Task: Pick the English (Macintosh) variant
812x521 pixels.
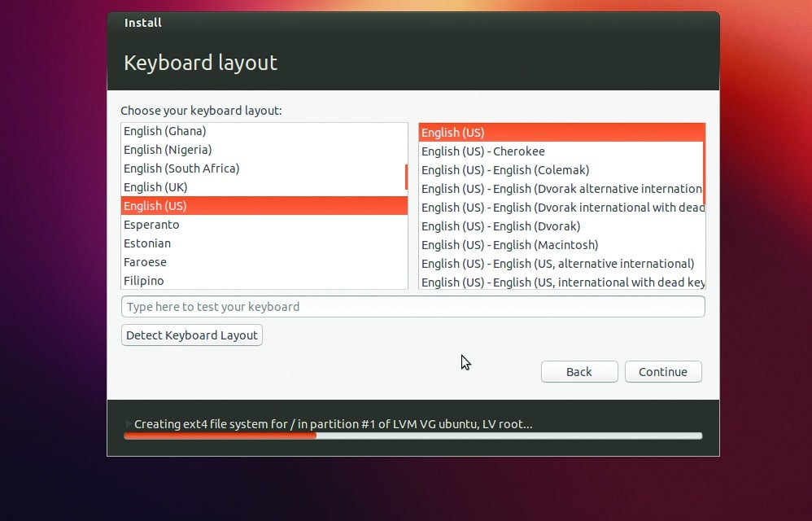Action: click(x=509, y=245)
